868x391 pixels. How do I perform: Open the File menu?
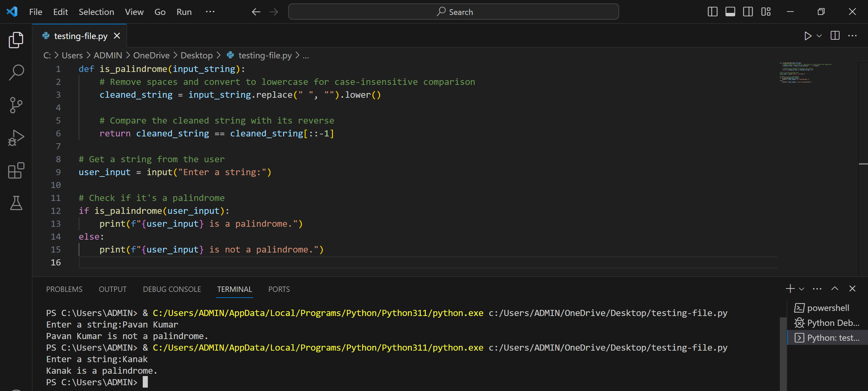(36, 12)
